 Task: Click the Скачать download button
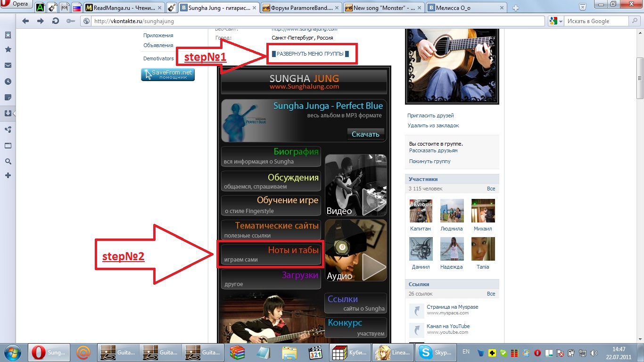coord(366,134)
